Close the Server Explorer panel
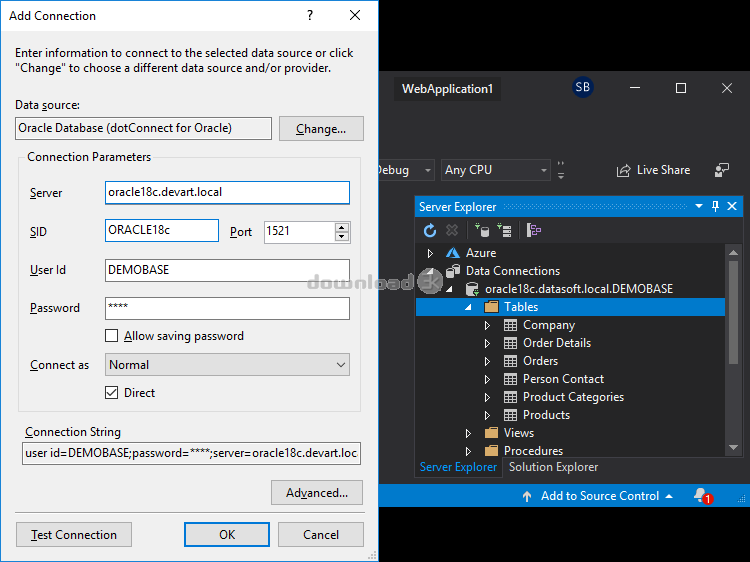The height and width of the screenshot is (562, 750). pyautogui.click(x=732, y=206)
